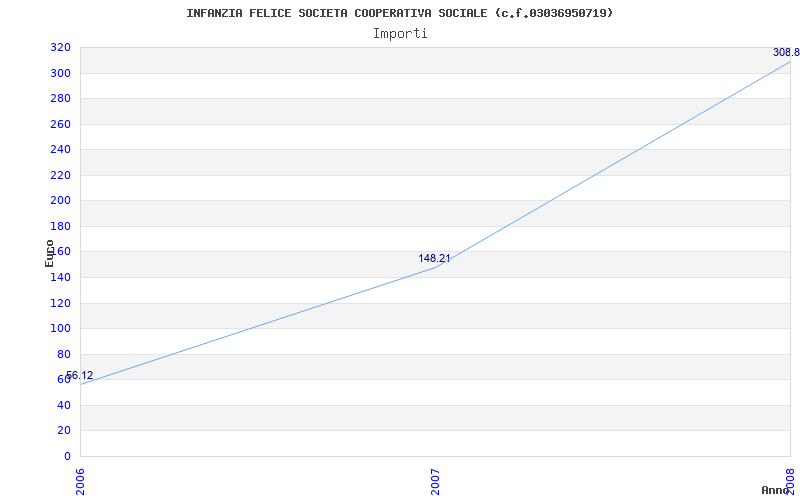This screenshot has height=500, width=800.
Task: Click the y-axis value 240
Action: (x=60, y=149)
